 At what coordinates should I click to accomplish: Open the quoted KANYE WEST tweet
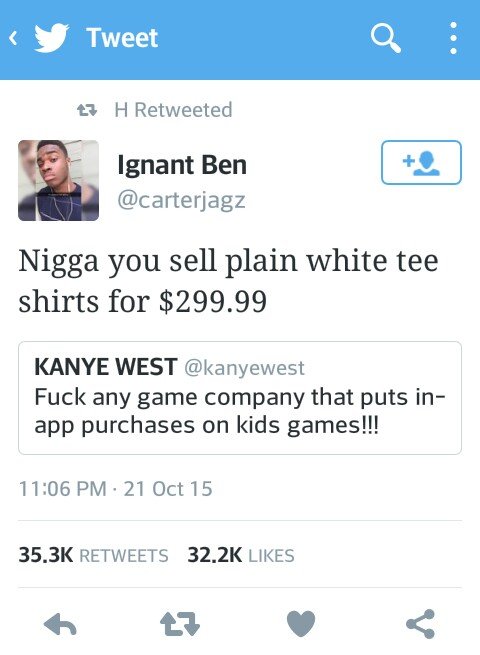[240, 398]
